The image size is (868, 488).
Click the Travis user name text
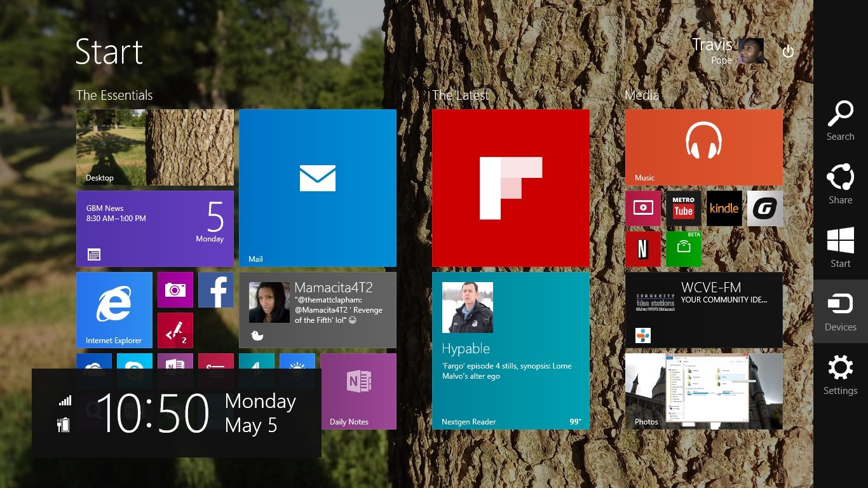pyautogui.click(x=712, y=44)
